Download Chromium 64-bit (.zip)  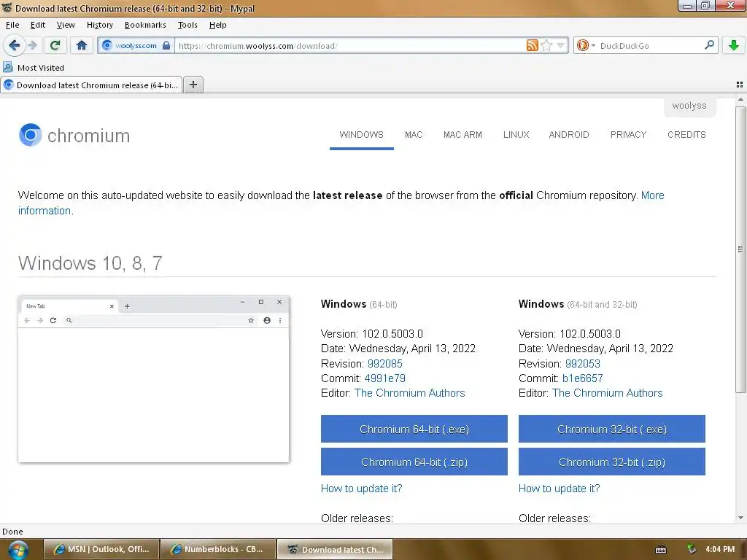point(414,462)
